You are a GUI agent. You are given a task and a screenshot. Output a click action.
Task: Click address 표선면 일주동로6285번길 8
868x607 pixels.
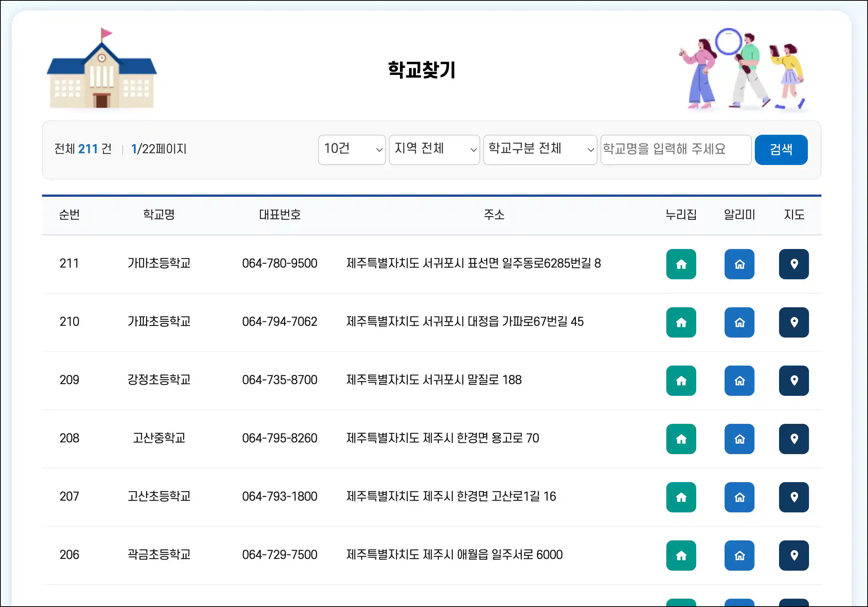pos(534,263)
